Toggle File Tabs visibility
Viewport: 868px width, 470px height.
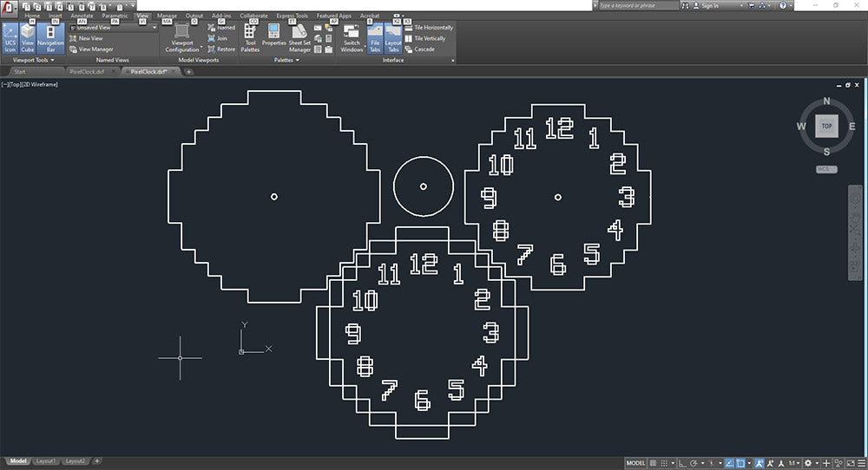coord(375,38)
